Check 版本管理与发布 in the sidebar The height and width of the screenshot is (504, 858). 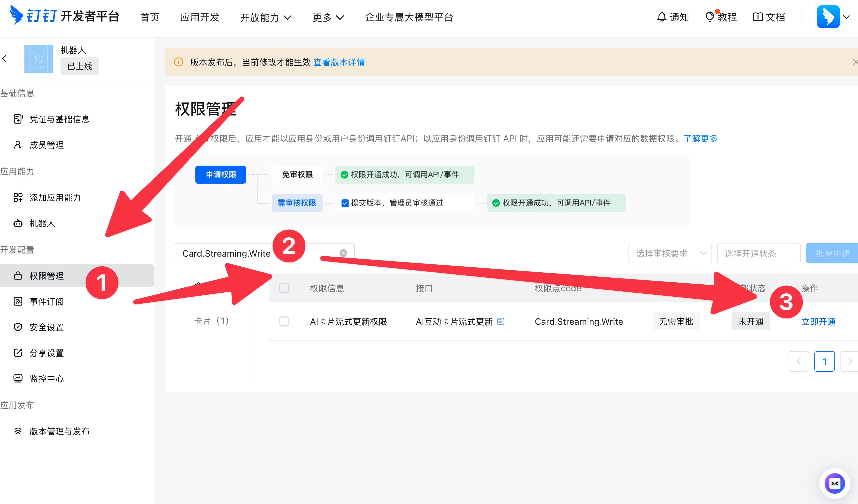coord(59,431)
